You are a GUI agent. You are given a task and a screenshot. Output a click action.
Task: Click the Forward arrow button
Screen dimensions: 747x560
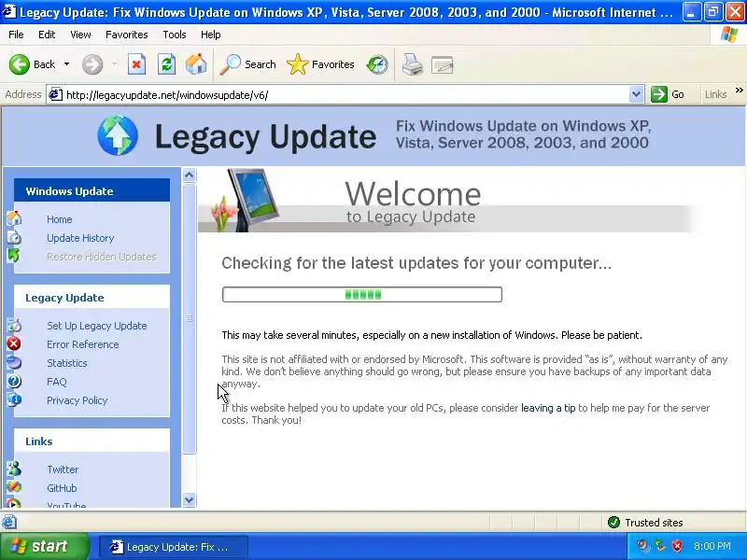[x=92, y=64]
